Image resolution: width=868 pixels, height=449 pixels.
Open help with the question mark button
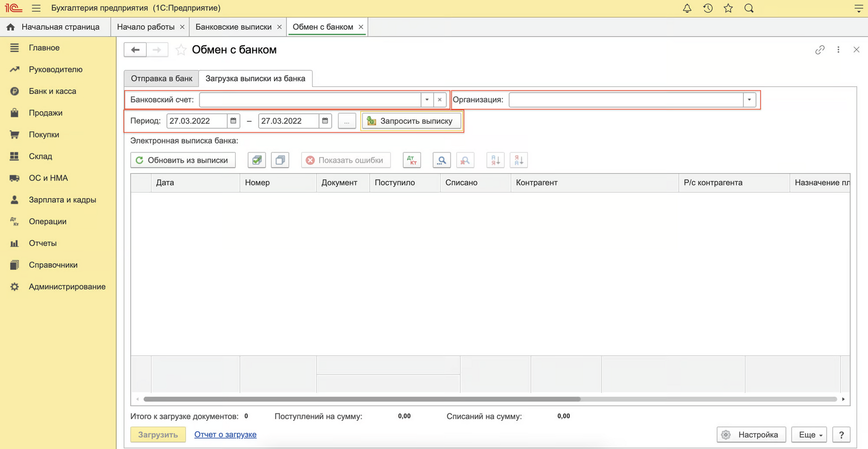[841, 435]
